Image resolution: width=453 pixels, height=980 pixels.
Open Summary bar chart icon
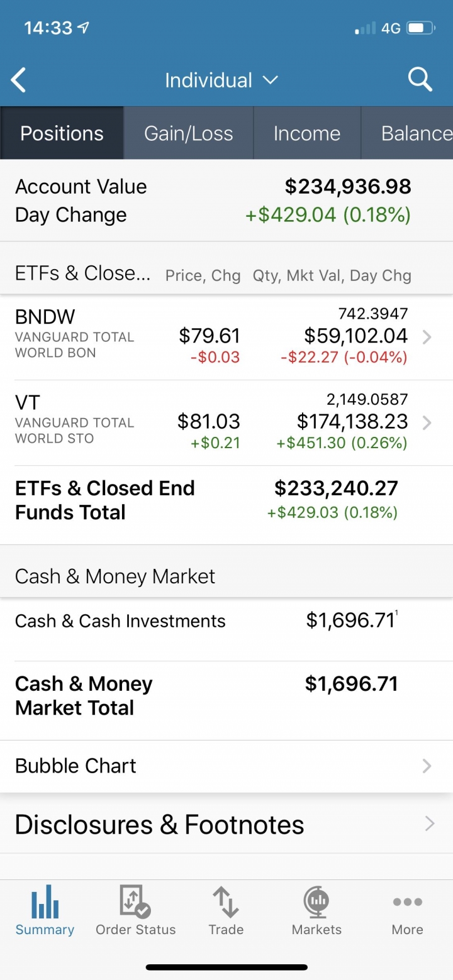[45, 901]
